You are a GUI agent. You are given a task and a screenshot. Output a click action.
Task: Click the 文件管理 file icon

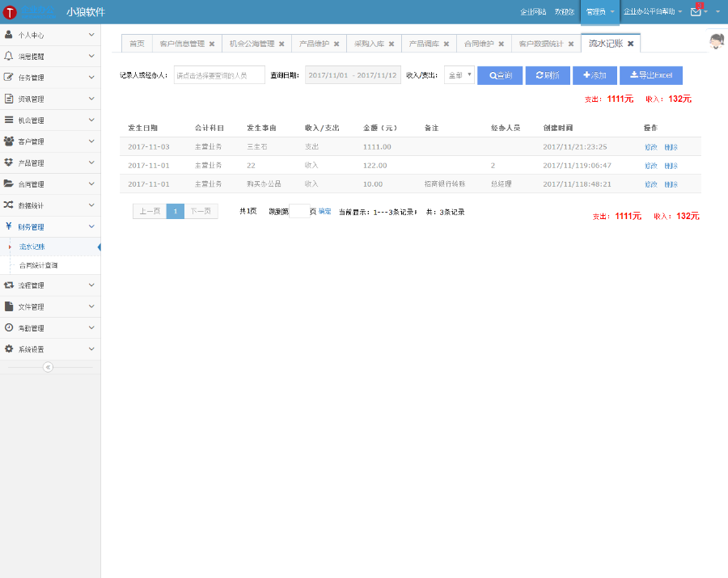coord(8,306)
